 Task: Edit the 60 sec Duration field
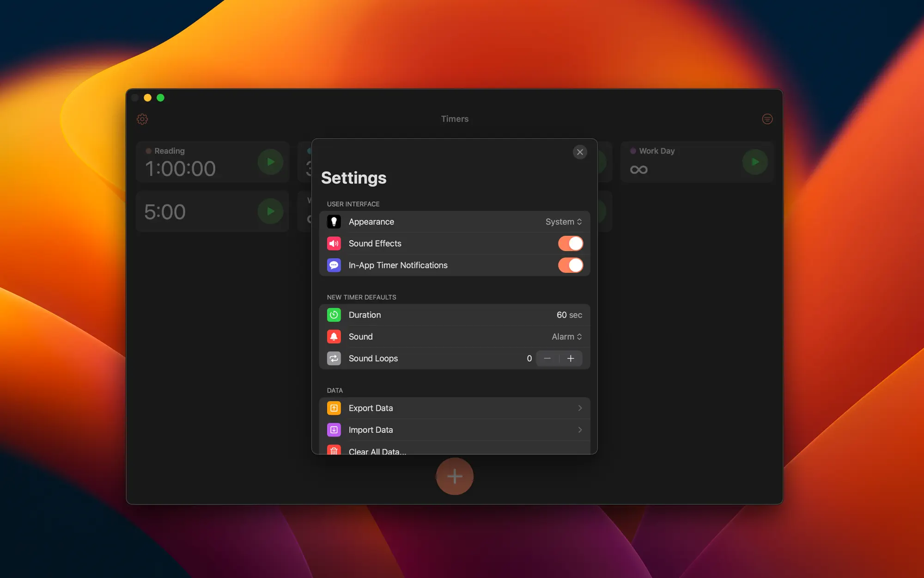point(568,315)
